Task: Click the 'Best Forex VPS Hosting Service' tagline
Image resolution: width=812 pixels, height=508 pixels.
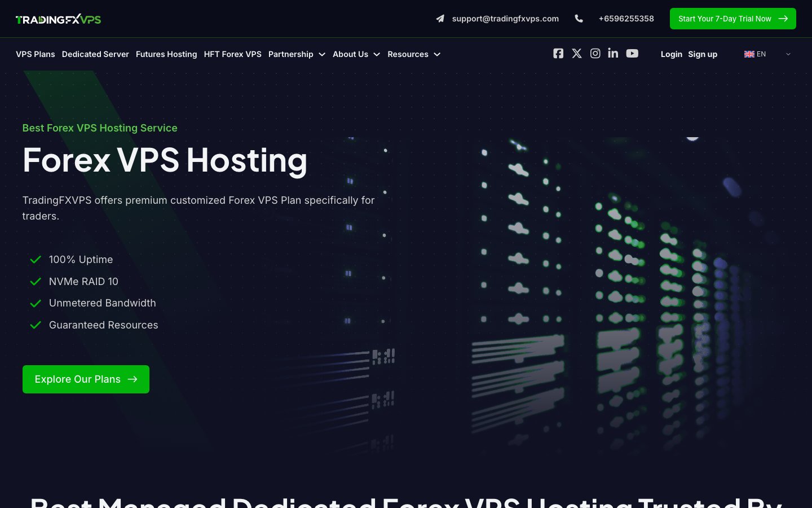Action: point(100,128)
